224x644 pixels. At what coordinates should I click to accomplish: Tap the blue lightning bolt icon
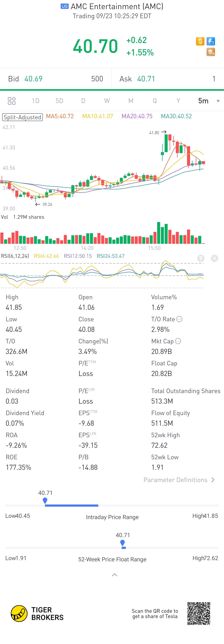coord(211,41)
